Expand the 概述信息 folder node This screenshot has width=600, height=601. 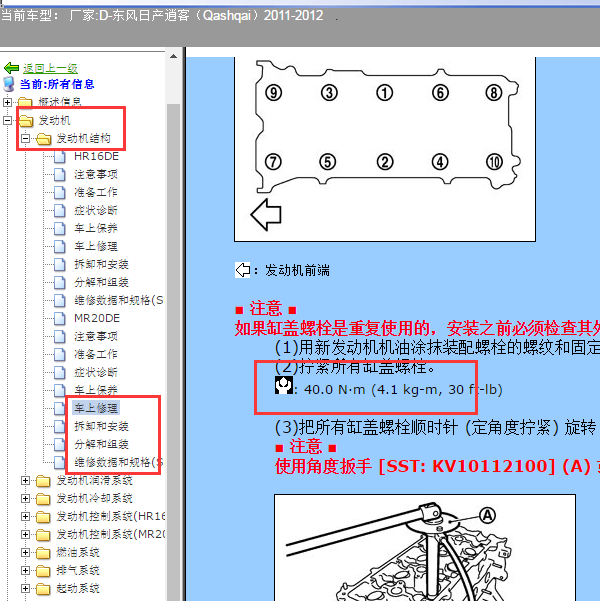[7, 102]
